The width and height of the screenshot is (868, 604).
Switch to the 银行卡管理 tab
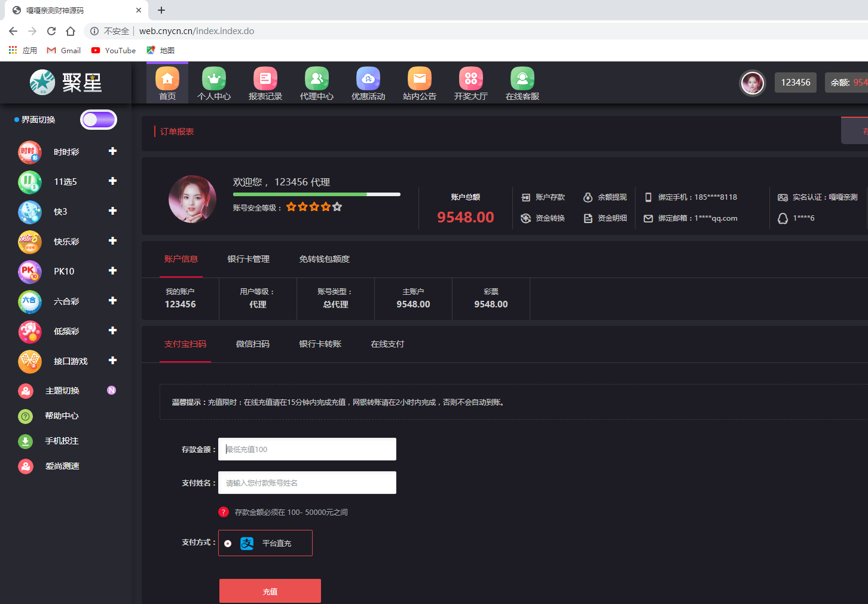pos(248,259)
